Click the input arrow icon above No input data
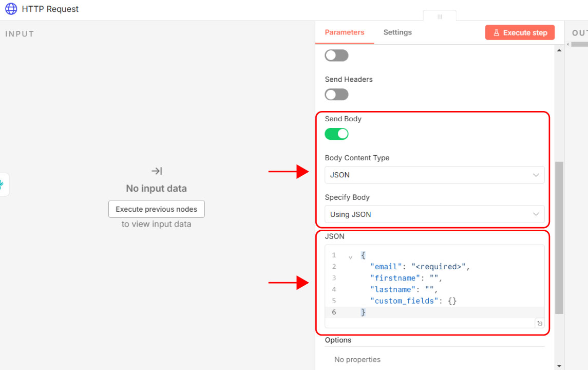The width and height of the screenshot is (588, 370). point(156,171)
